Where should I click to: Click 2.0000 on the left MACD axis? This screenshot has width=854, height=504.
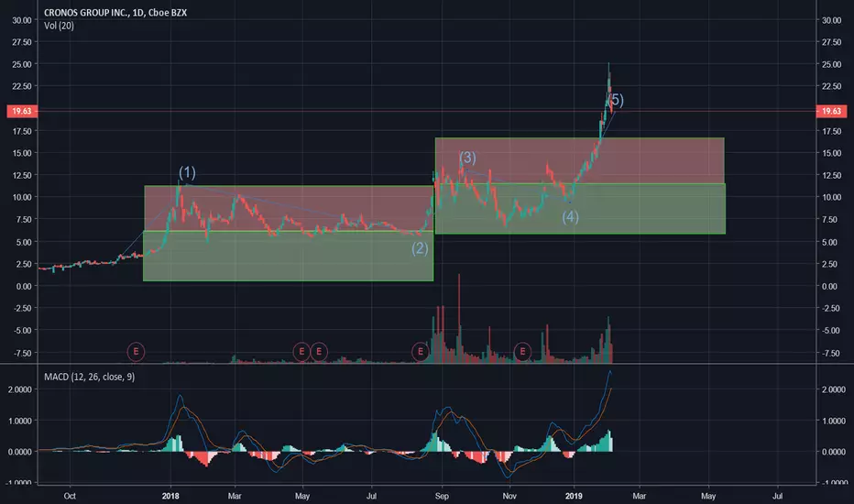click(x=19, y=389)
